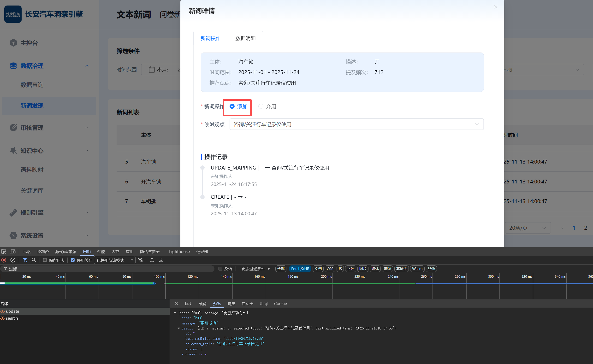Viewport: 593px width, 364px height.
Task: Toggle the device toolbar icon
Action: pos(13,252)
